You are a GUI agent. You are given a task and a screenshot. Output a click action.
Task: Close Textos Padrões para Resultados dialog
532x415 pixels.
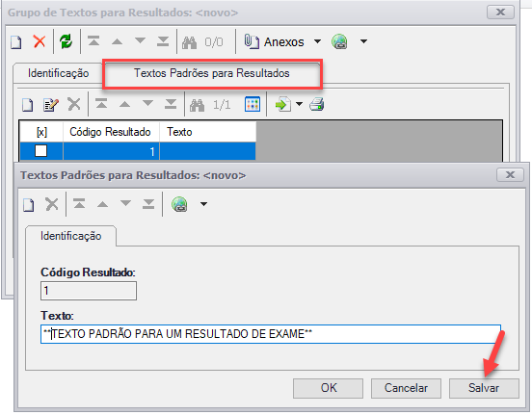click(x=510, y=175)
